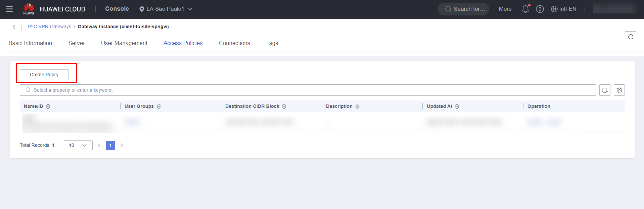The height and width of the screenshot is (209, 644).
Task: Sort policies by Updated At
Action: point(457,106)
